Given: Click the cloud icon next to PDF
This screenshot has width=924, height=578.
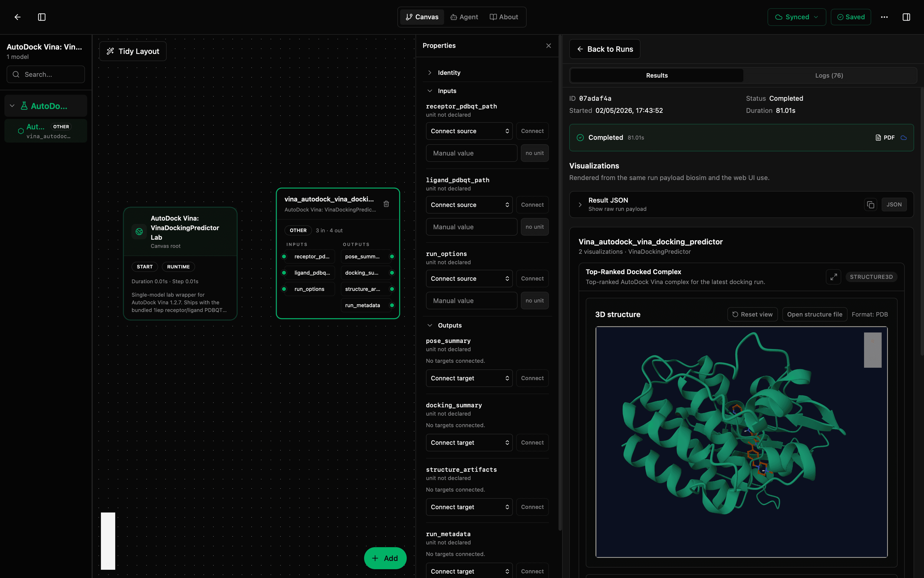Looking at the screenshot, I should click(904, 138).
